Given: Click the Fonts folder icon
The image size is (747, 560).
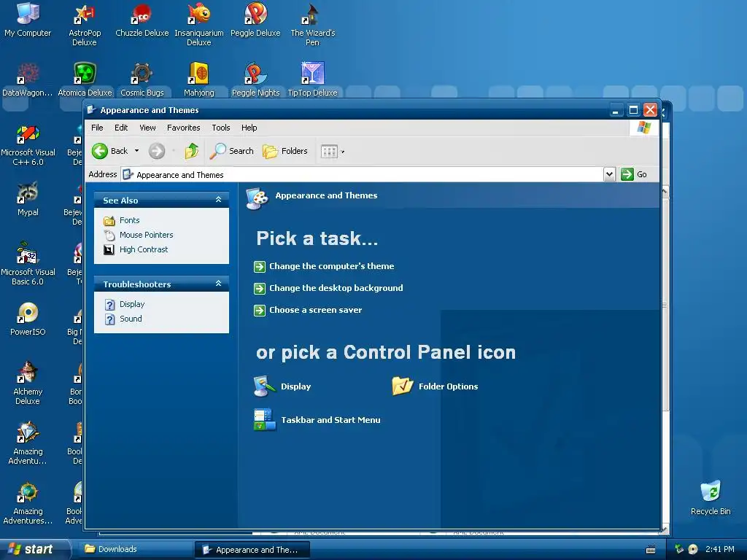Looking at the screenshot, I should click(x=109, y=220).
